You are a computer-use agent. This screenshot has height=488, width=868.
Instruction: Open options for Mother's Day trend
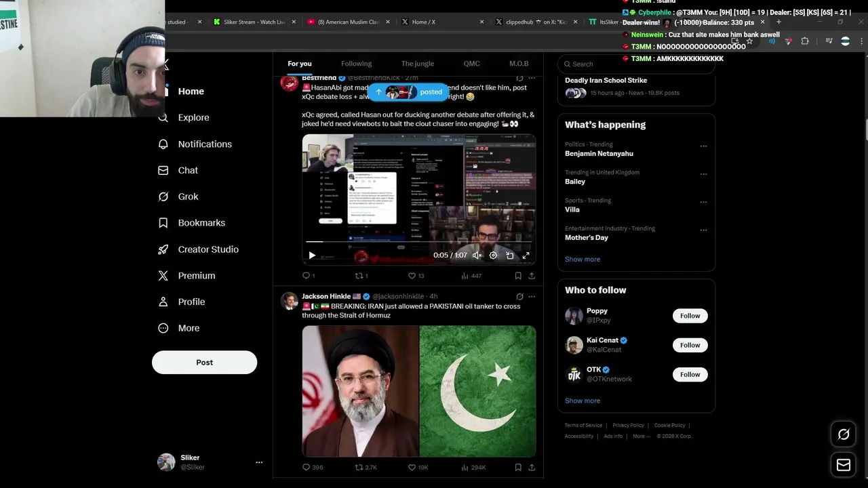[x=703, y=230]
